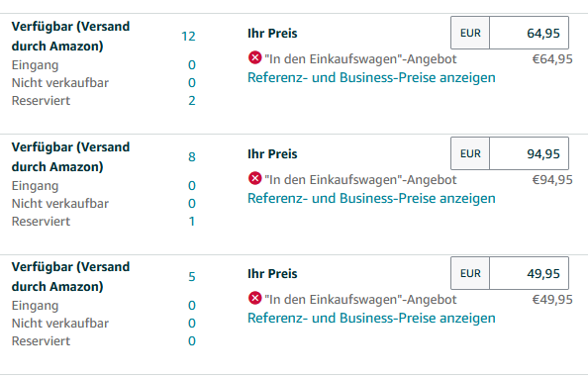Click the Reserviert quantity 0 in the third row

[x=192, y=341]
